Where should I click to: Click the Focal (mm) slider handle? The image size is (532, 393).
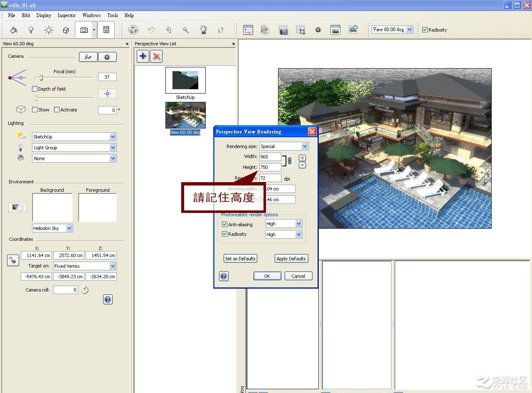41,78
